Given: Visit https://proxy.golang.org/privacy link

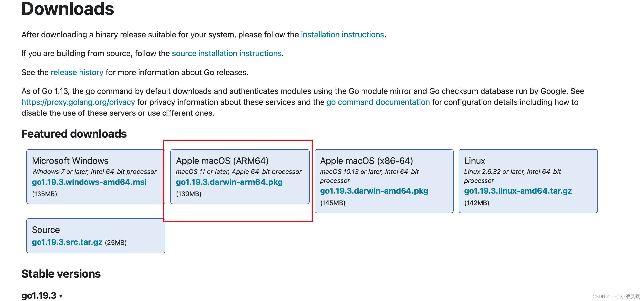Looking at the screenshot, I should (x=78, y=102).
